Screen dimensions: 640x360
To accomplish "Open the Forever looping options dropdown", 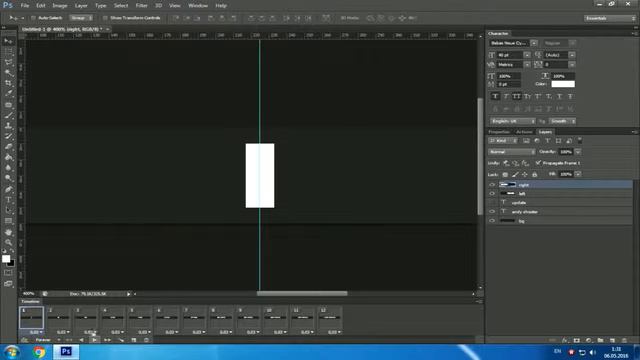I will click(48, 340).
